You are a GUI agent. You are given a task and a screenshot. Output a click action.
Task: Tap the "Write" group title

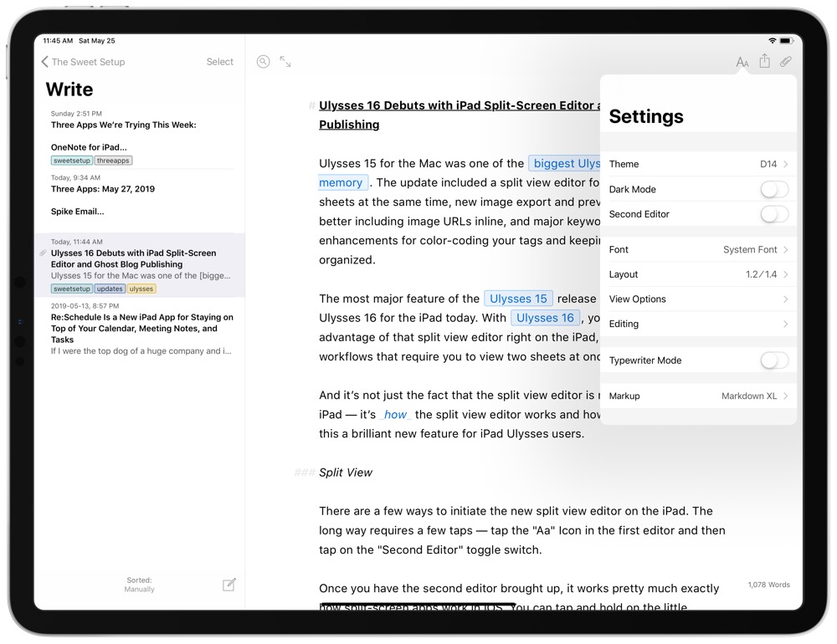(69, 89)
